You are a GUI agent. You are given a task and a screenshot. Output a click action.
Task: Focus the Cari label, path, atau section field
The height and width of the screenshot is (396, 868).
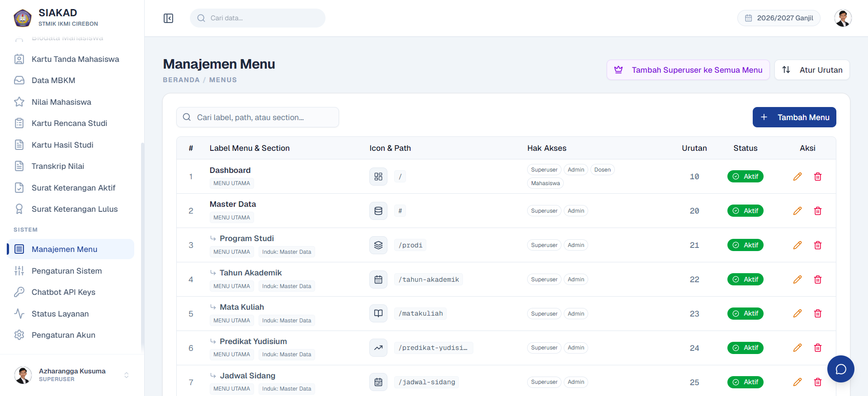click(258, 117)
